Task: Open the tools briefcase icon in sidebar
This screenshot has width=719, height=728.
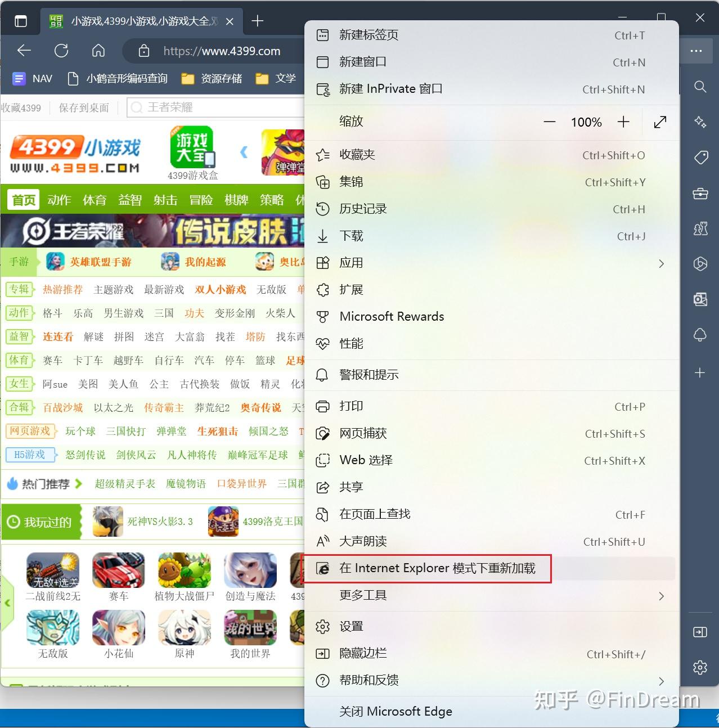Action: (700, 194)
